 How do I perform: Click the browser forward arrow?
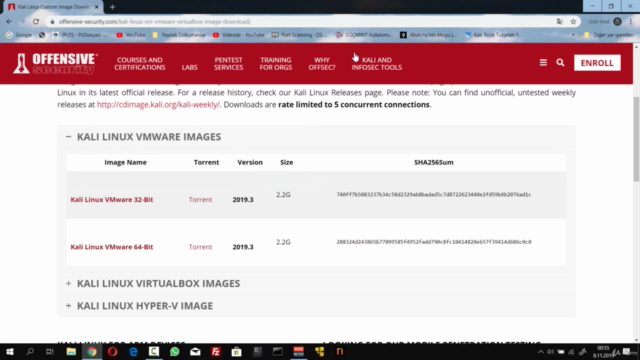(x=22, y=22)
